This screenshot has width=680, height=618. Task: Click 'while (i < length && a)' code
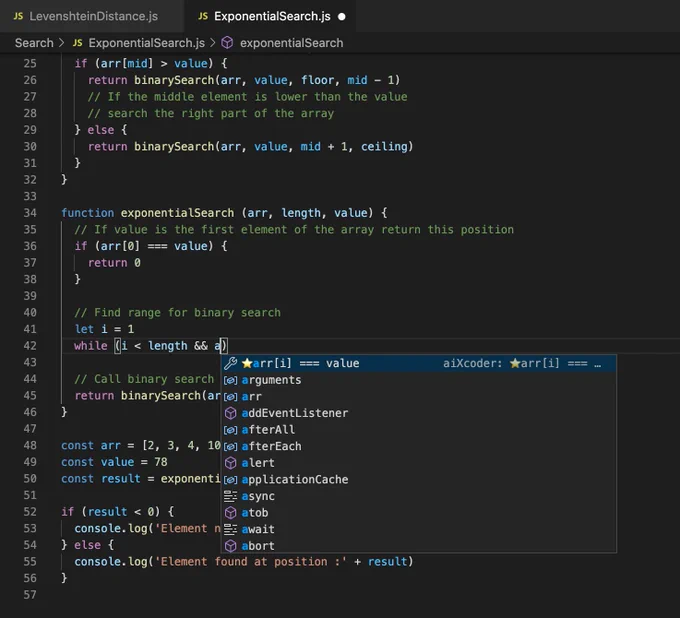[150, 346]
